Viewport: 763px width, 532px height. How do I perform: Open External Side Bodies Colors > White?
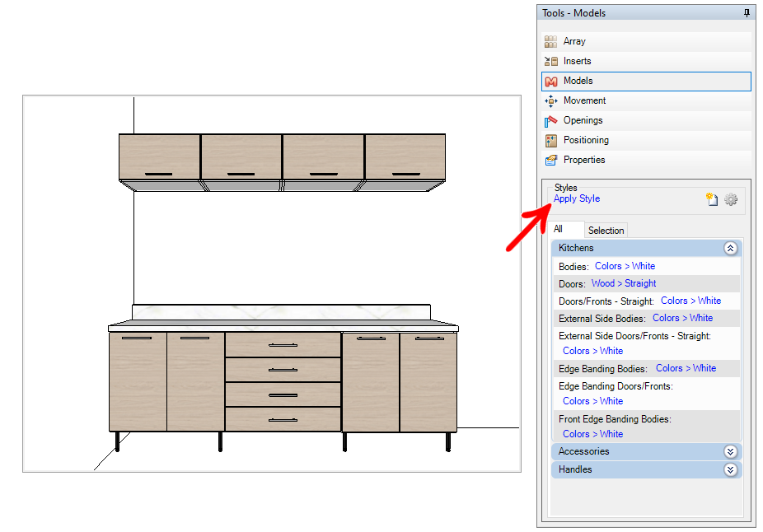tap(682, 319)
